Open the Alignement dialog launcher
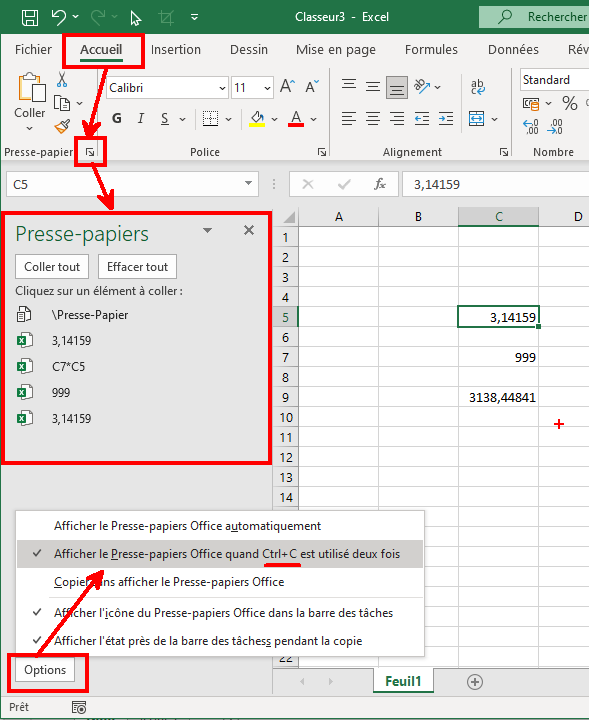 [x=504, y=152]
